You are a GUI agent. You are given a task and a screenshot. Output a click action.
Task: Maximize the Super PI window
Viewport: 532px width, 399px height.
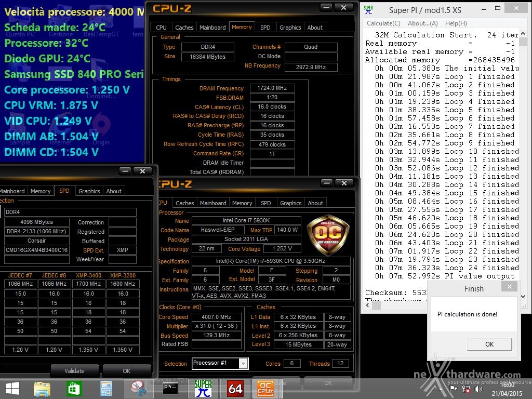[x=498, y=8]
